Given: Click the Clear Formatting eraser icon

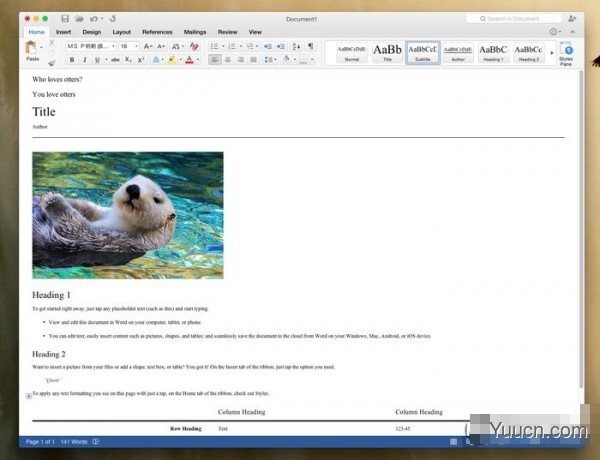Looking at the screenshot, I should [194, 46].
